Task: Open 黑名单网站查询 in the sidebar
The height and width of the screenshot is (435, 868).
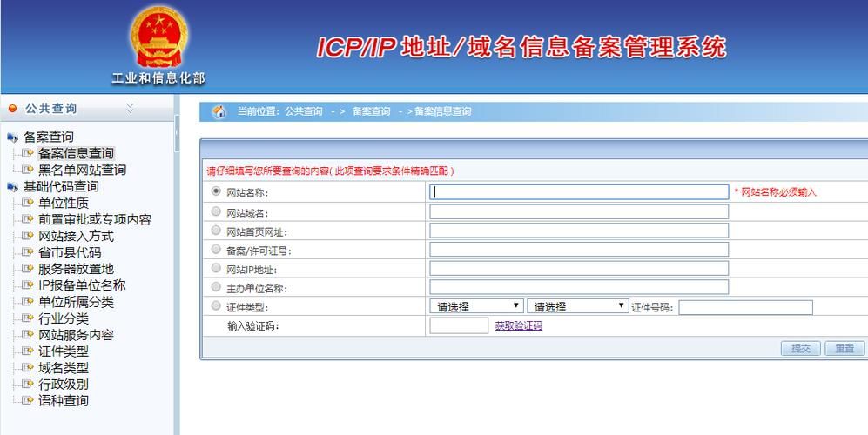Action: coord(82,170)
